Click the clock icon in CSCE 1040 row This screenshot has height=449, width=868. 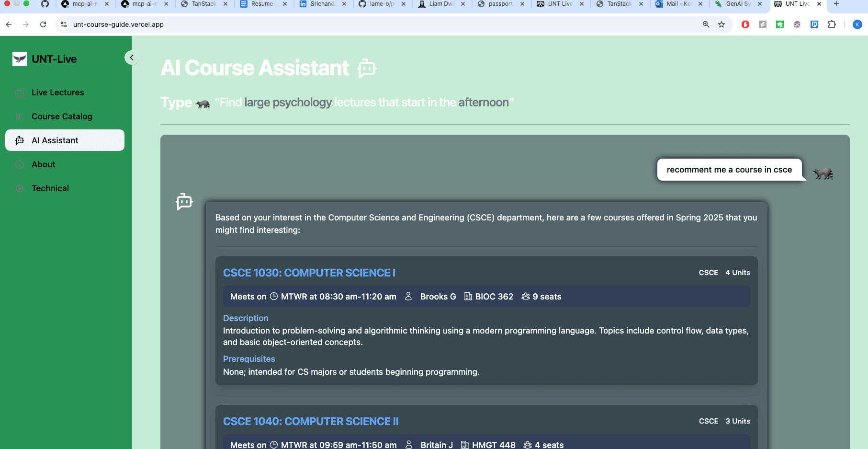tap(274, 444)
